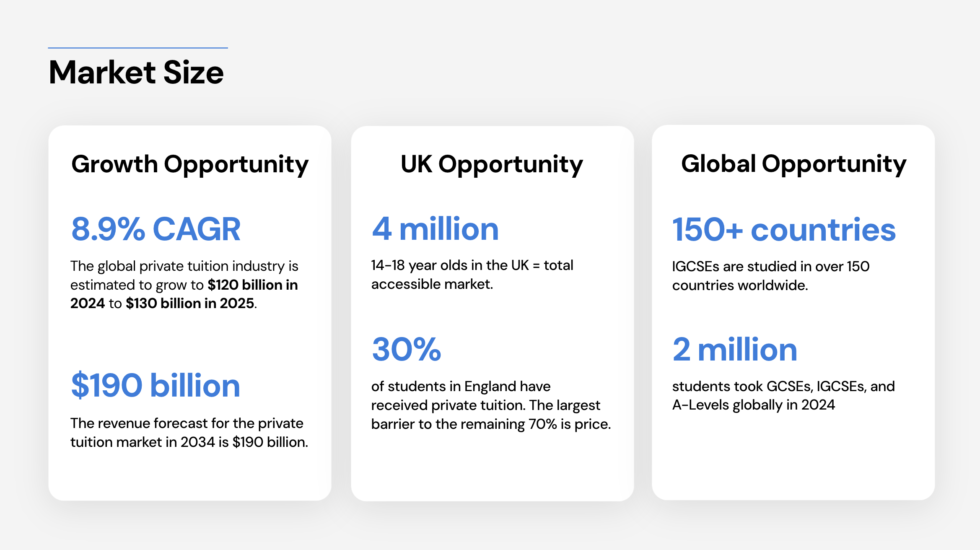This screenshot has width=980, height=550.
Task: Click the 150+ countries statistic
Action: click(784, 230)
